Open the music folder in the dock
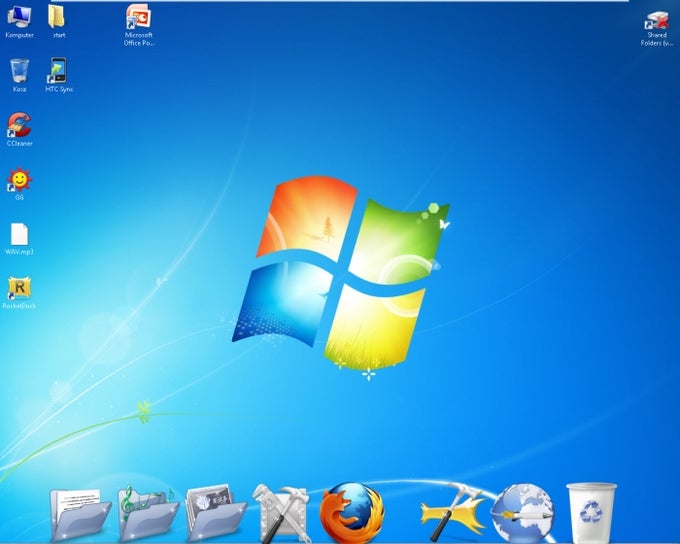680x544 pixels. (x=147, y=514)
